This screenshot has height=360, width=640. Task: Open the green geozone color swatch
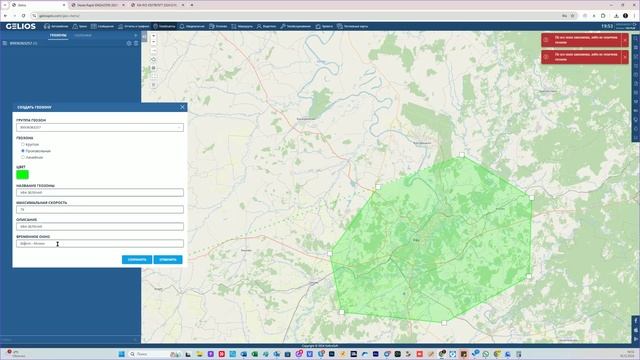point(22,175)
